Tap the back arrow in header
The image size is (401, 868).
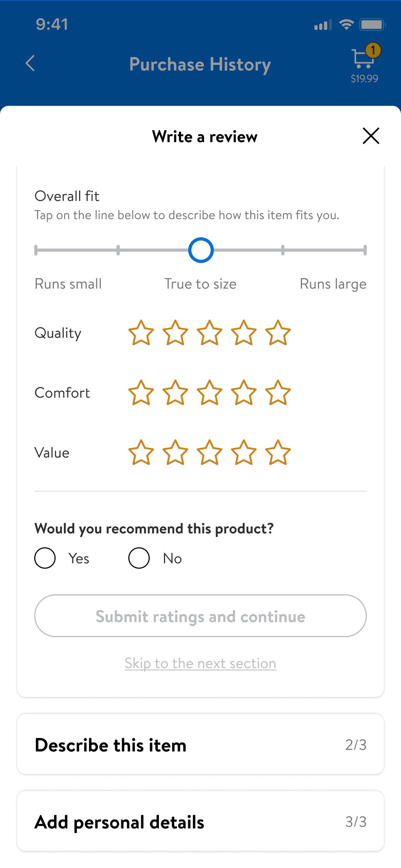[31, 63]
